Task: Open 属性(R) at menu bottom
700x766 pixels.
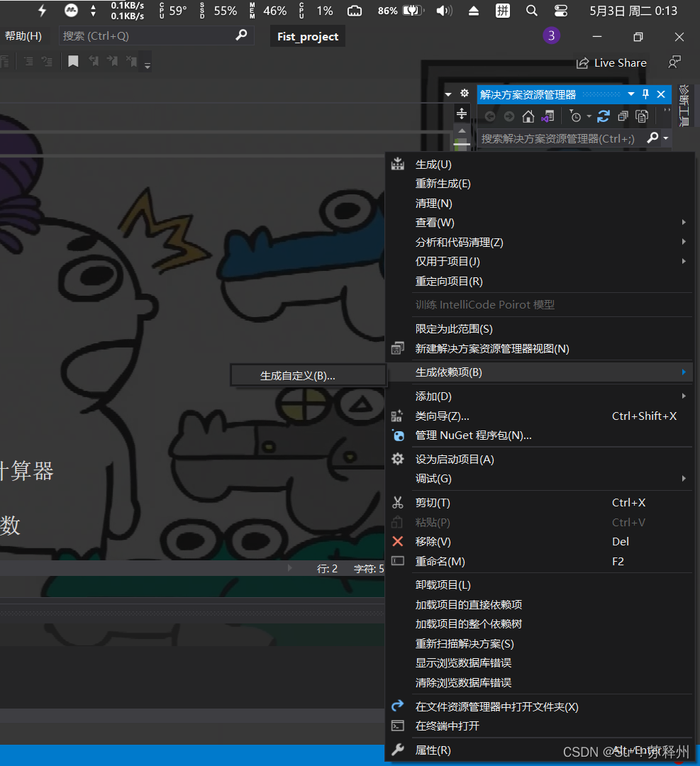Action: tap(540, 750)
